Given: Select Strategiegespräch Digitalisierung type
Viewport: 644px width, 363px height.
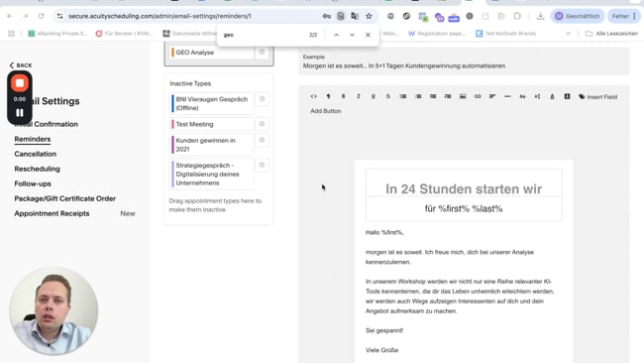Looking at the screenshot, I should [x=212, y=174].
